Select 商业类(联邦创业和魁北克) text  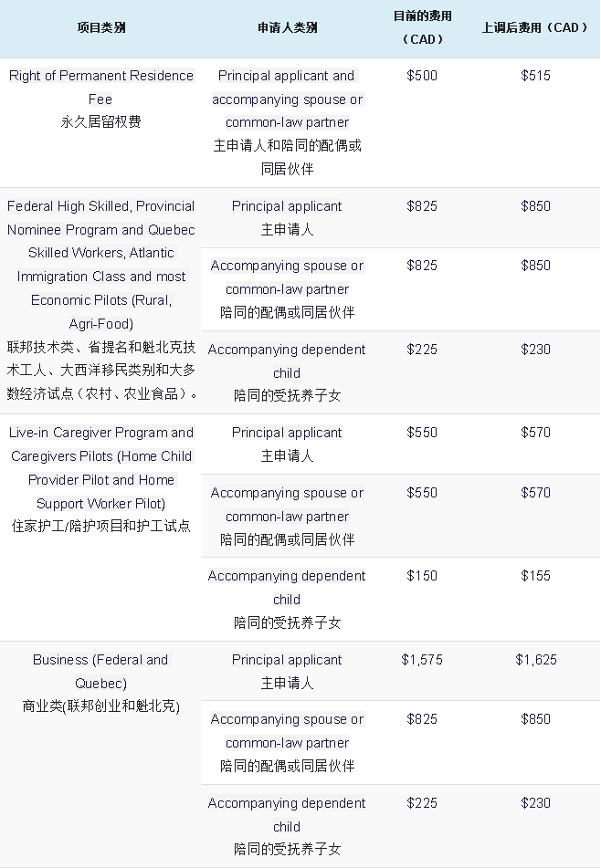pyautogui.click(x=100, y=706)
